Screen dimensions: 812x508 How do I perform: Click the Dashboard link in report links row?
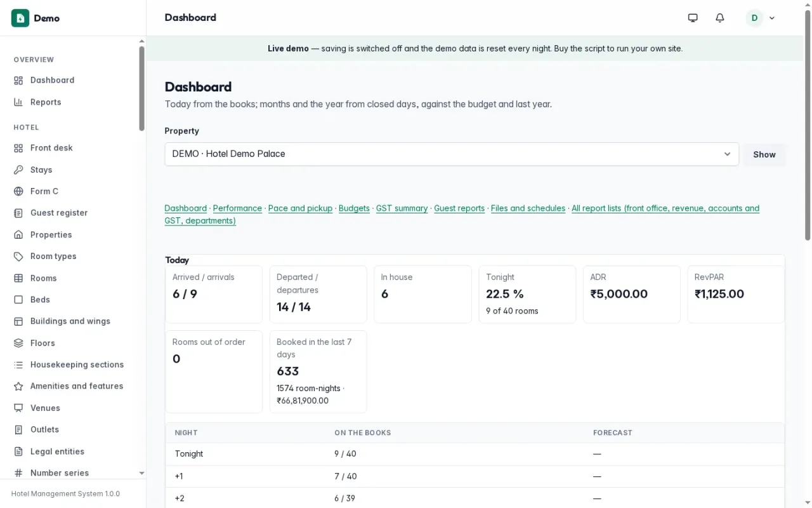[185, 208]
